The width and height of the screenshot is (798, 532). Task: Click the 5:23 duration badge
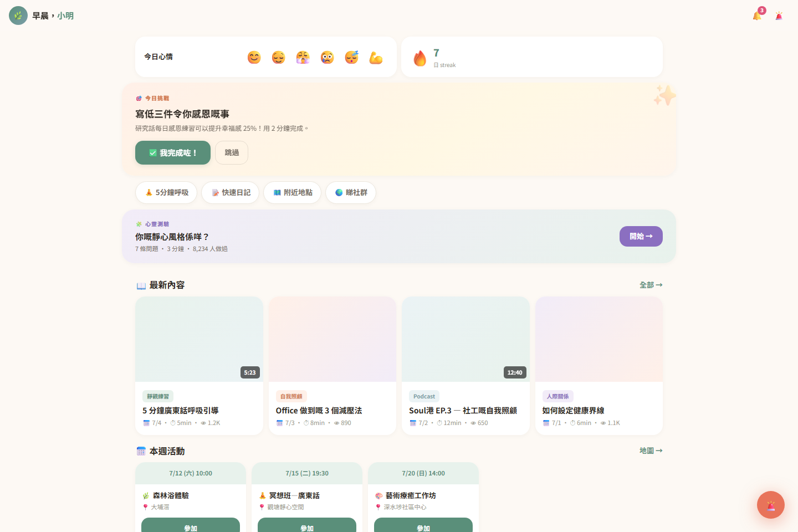(250, 372)
